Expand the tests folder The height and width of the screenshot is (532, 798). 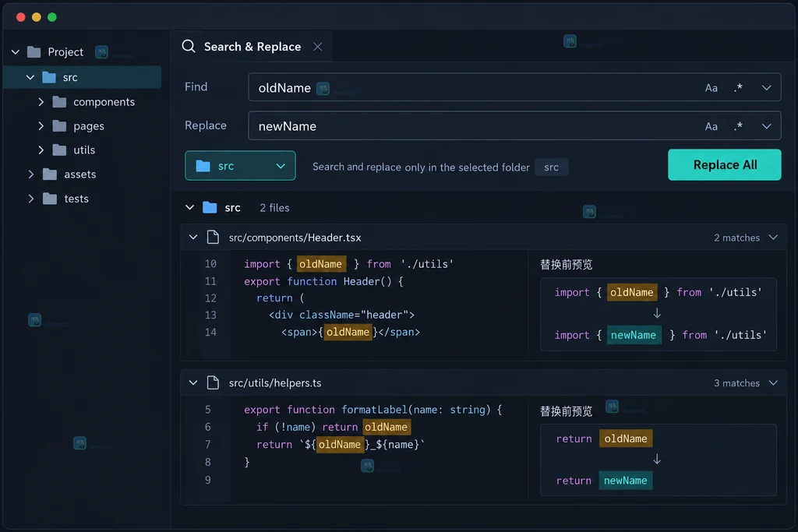[x=31, y=199]
